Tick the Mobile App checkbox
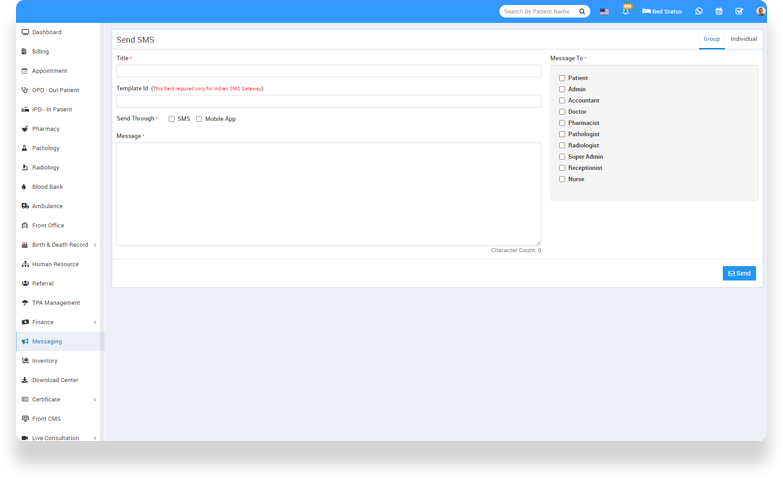This screenshot has width=783, height=478. pyautogui.click(x=199, y=119)
